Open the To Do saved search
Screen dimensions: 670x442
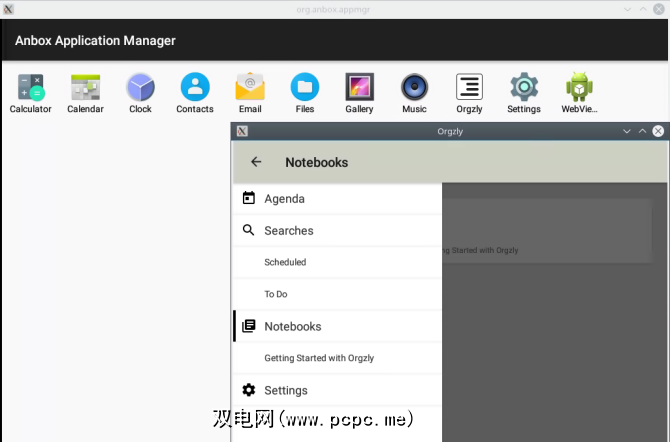pos(276,295)
